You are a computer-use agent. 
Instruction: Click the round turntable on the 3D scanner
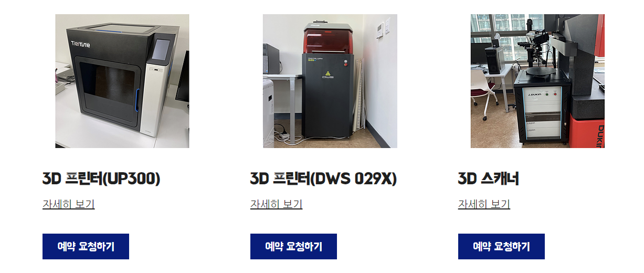542,70
